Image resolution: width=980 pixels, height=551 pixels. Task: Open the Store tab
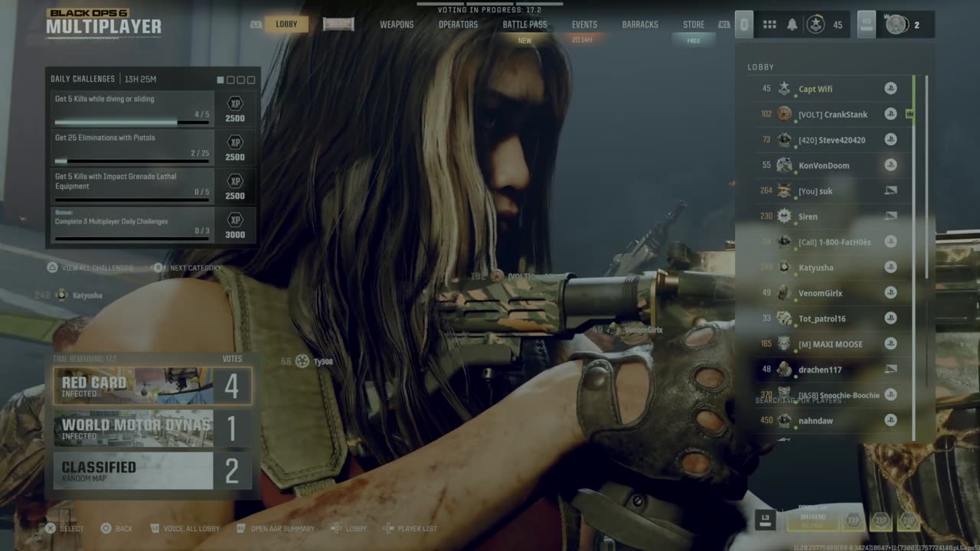click(x=694, y=24)
